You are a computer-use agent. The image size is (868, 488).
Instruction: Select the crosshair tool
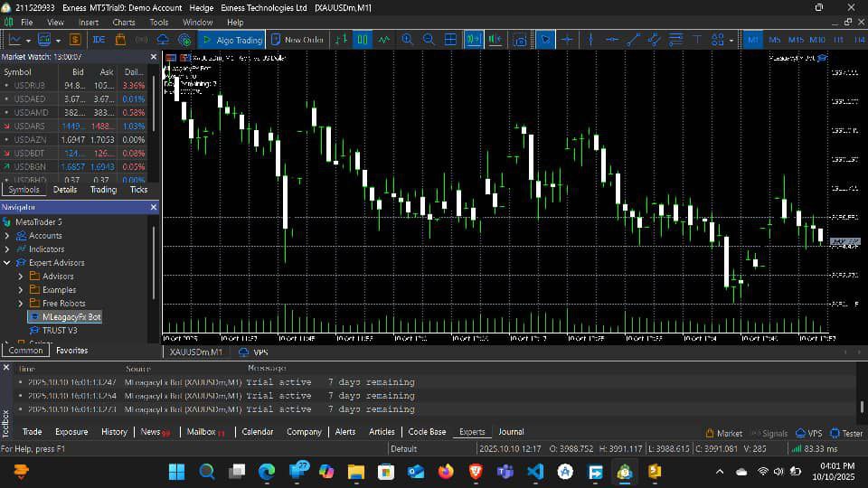point(568,40)
